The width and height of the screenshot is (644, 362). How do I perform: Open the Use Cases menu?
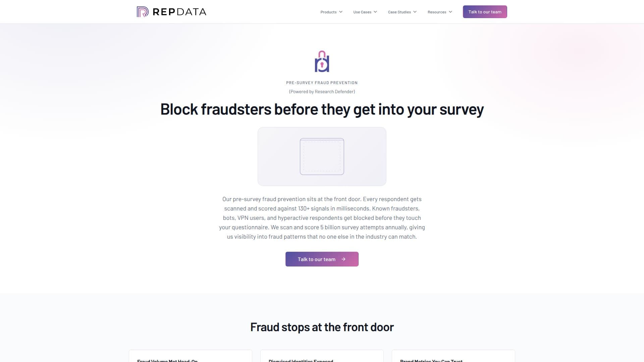[365, 12]
